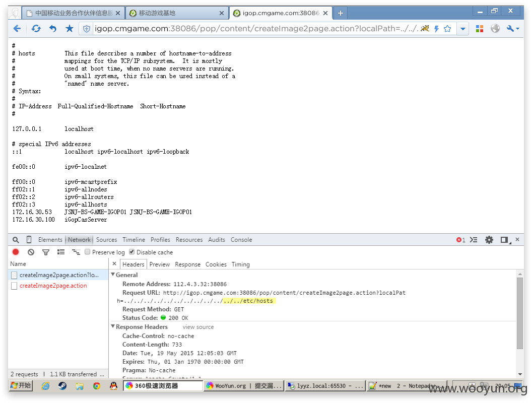Open the Cookies tab of request details
The width and height of the screenshot is (532, 403).
pos(216,264)
